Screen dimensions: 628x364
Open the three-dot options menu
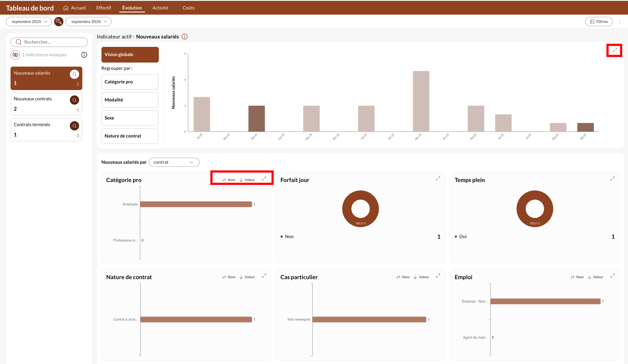[x=620, y=22]
